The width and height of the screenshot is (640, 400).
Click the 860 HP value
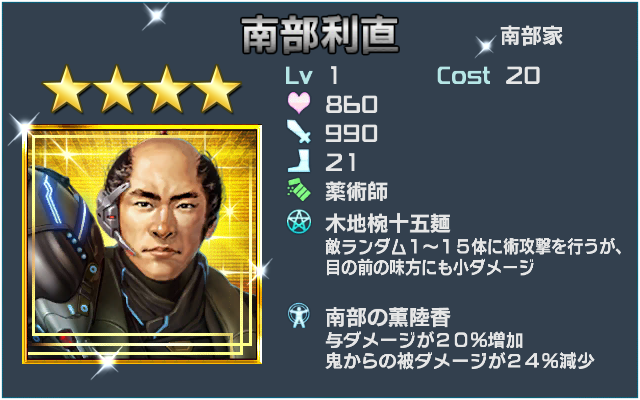[351, 104]
